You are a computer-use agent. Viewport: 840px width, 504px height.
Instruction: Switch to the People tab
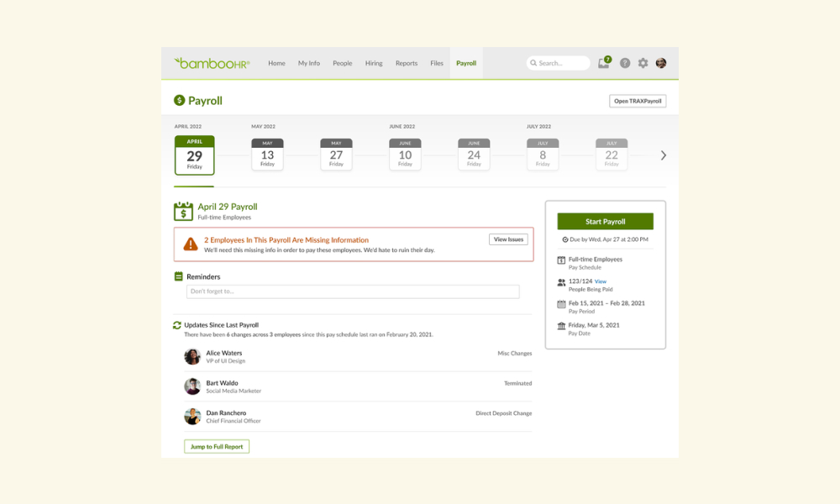[343, 63]
